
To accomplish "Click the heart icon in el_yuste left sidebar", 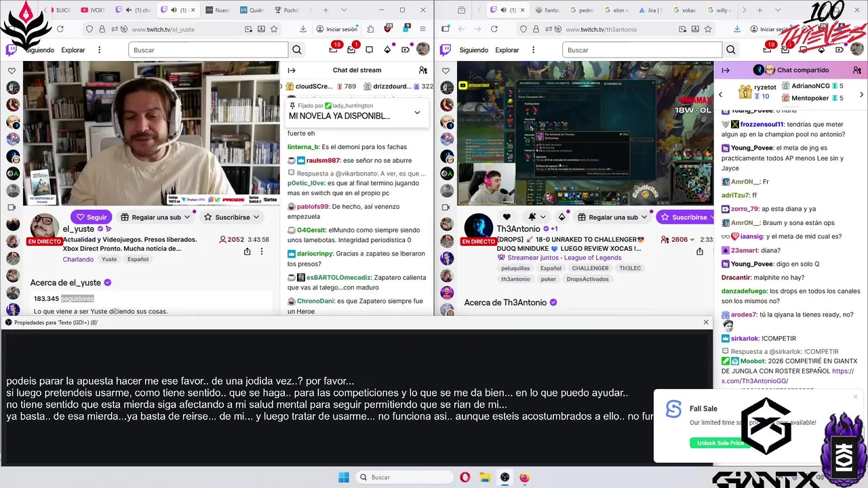I will (12, 70).
